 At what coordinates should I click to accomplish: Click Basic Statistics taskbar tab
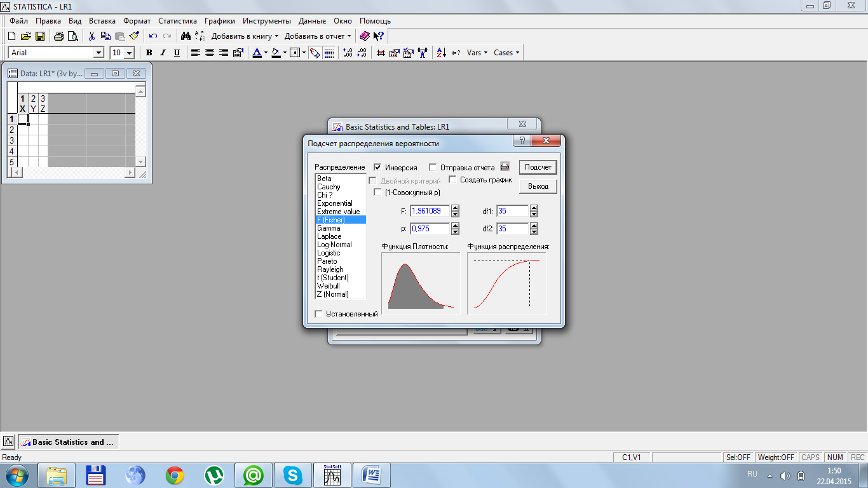point(69,442)
